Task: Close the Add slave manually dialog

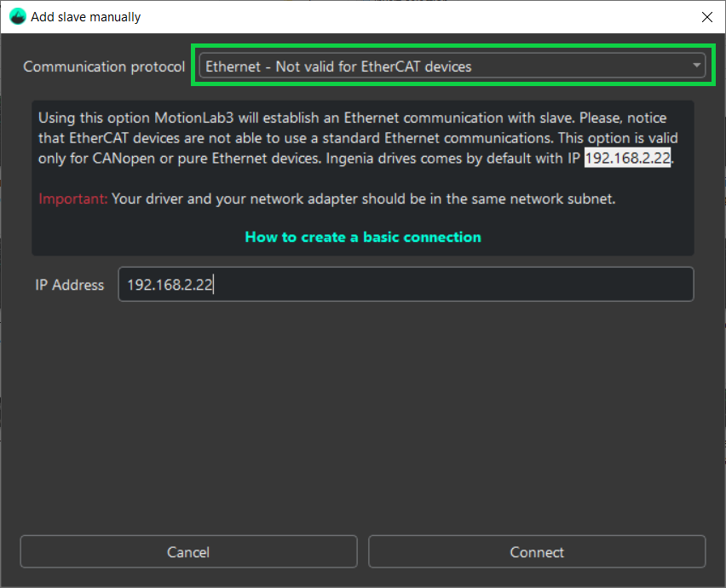Action: pos(707,17)
